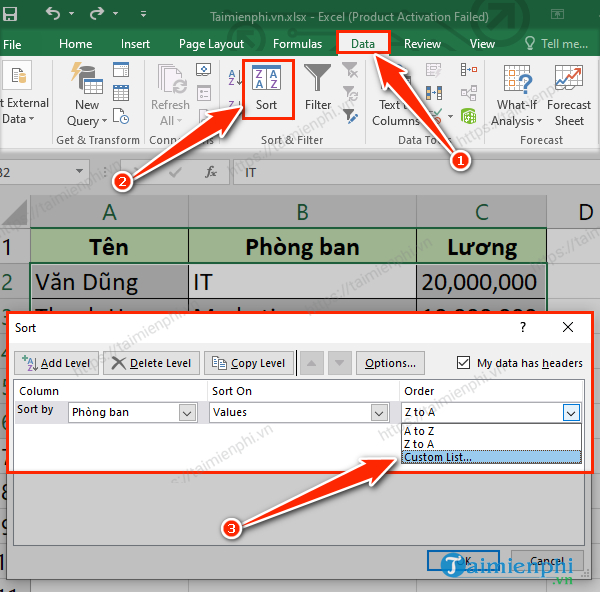Screen dimensions: 600x592
Task: Click the Move Up arrow button
Action: pyautogui.click(x=311, y=363)
